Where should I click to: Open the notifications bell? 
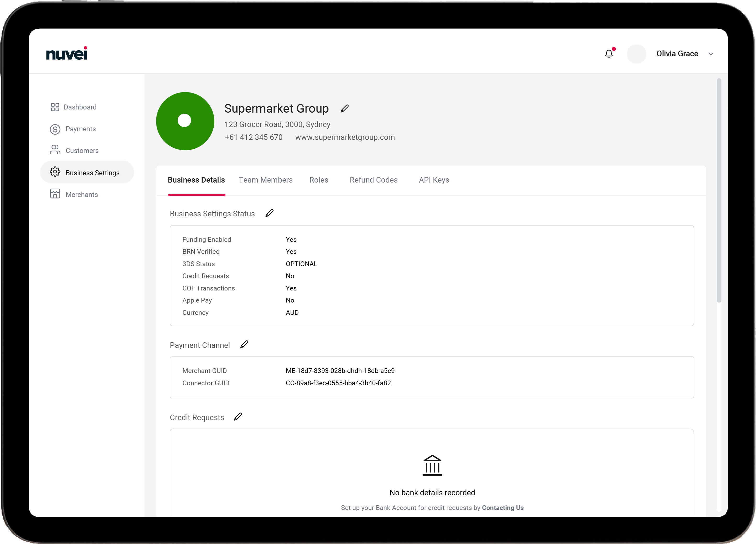click(609, 54)
